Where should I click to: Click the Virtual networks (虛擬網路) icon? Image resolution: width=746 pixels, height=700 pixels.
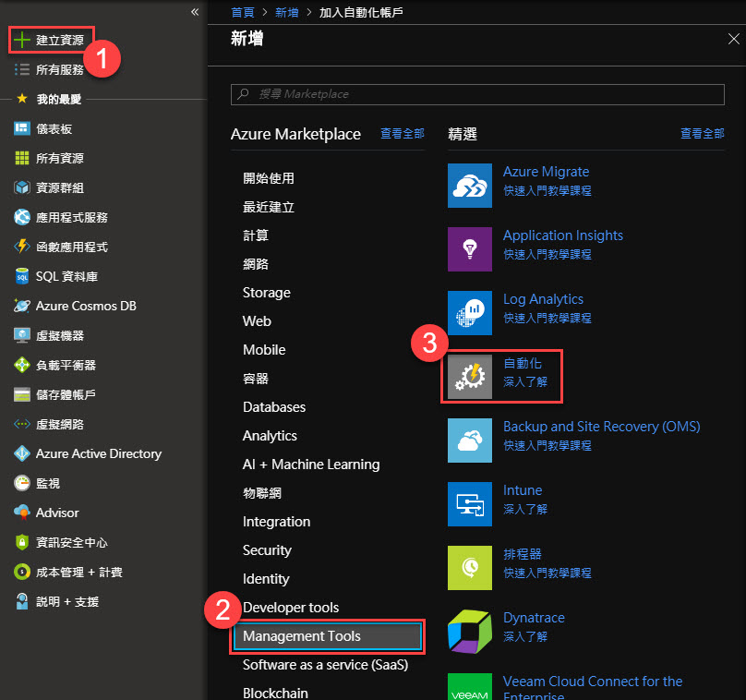22,424
